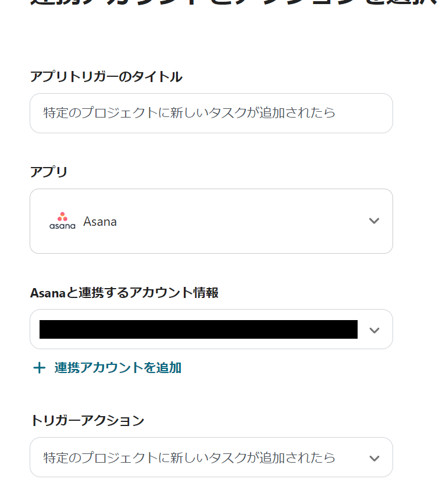This screenshot has height=504, width=446.
Task: Click the アプリトリガーのタイトル label
Action: [106, 76]
